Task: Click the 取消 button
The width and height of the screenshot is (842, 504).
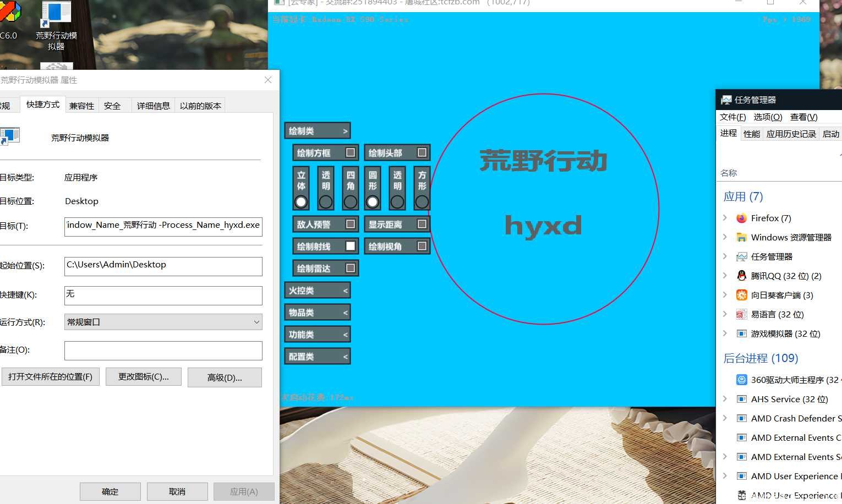Action: click(177, 491)
